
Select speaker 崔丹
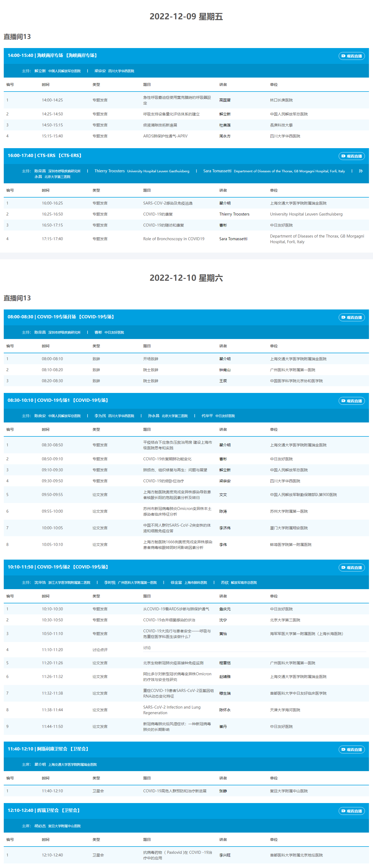click(x=223, y=727)
